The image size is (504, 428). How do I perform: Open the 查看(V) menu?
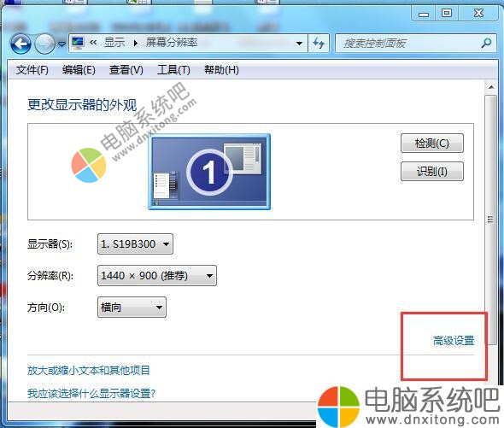tap(126, 70)
